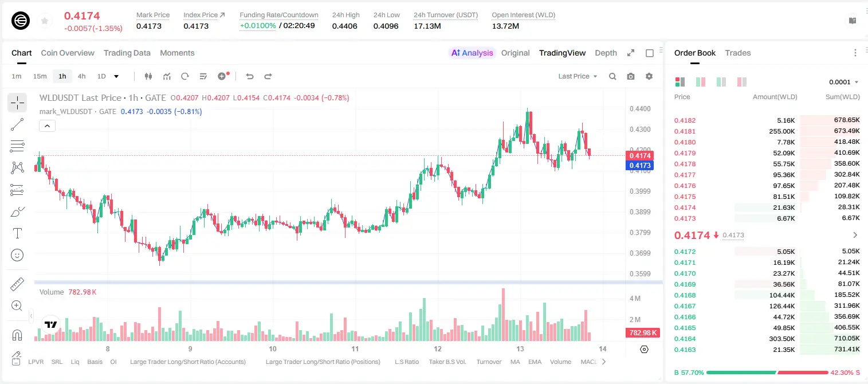This screenshot has width=868, height=384.
Task: Open chart settings gear icon
Action: click(x=649, y=76)
